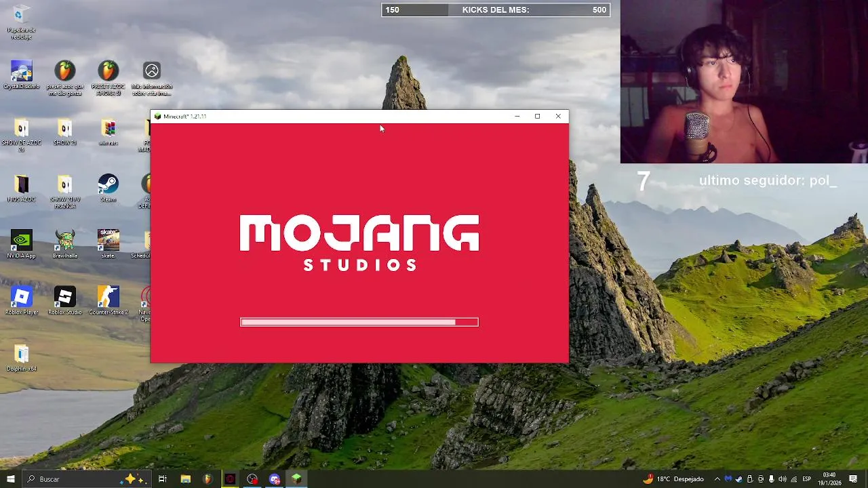
Task: Open the SHOW 2.1 folder
Action: [x=64, y=132]
